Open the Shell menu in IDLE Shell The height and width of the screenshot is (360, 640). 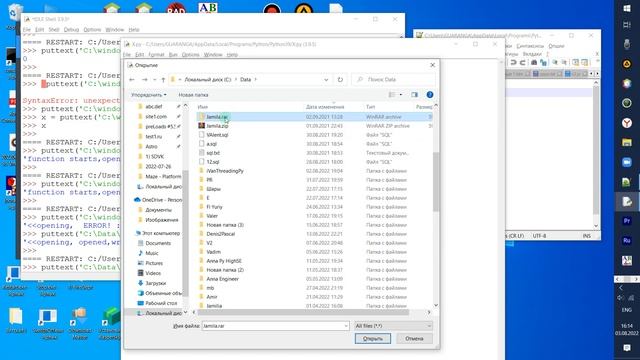[54, 30]
